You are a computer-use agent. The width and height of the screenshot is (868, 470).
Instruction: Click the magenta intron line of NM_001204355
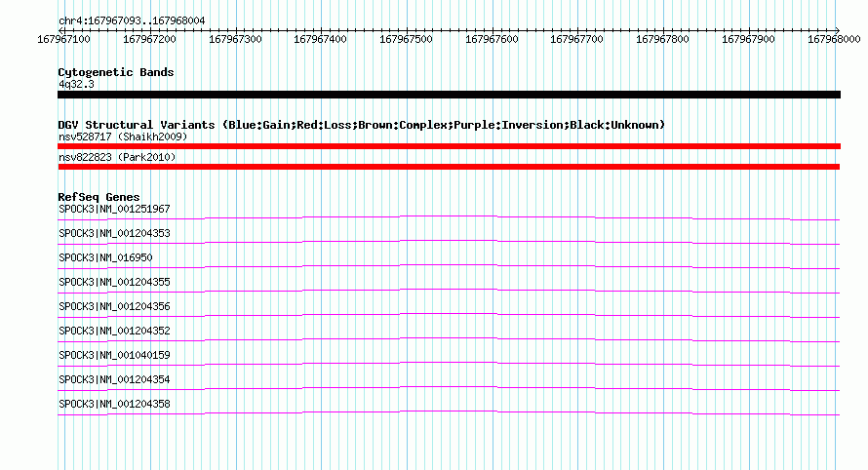point(449,289)
